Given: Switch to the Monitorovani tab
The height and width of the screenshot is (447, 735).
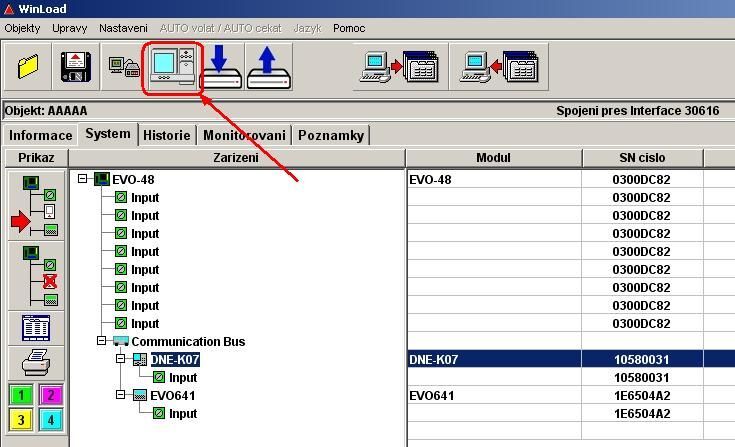Looking at the screenshot, I should [x=244, y=135].
